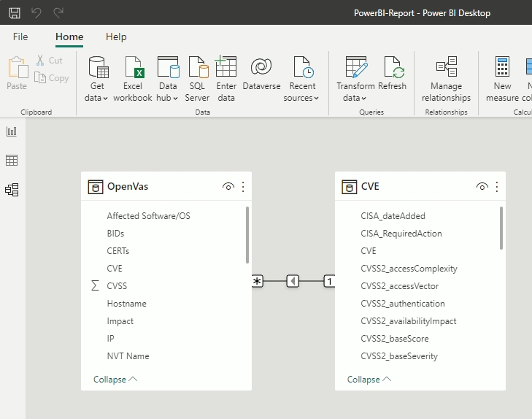Select the CISA_RequiredAction field

[x=401, y=234]
